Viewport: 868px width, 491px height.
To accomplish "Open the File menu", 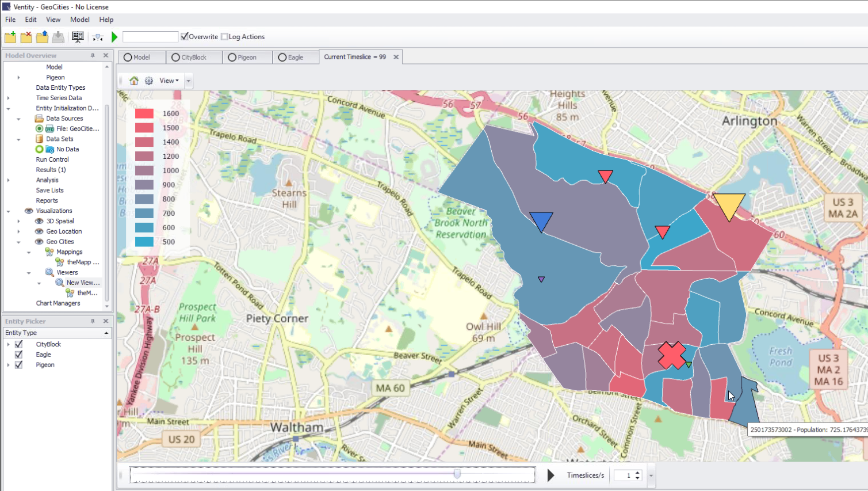I will click(x=10, y=20).
